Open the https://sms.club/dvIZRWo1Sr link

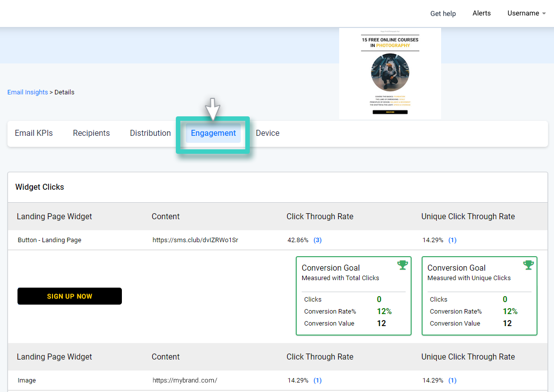[195, 240]
